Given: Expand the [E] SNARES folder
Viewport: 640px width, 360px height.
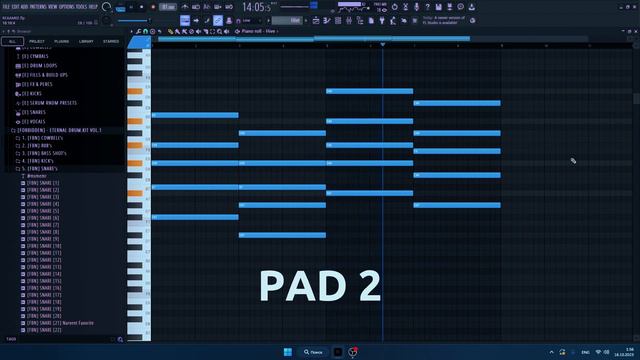Looking at the screenshot, I should 33,112.
